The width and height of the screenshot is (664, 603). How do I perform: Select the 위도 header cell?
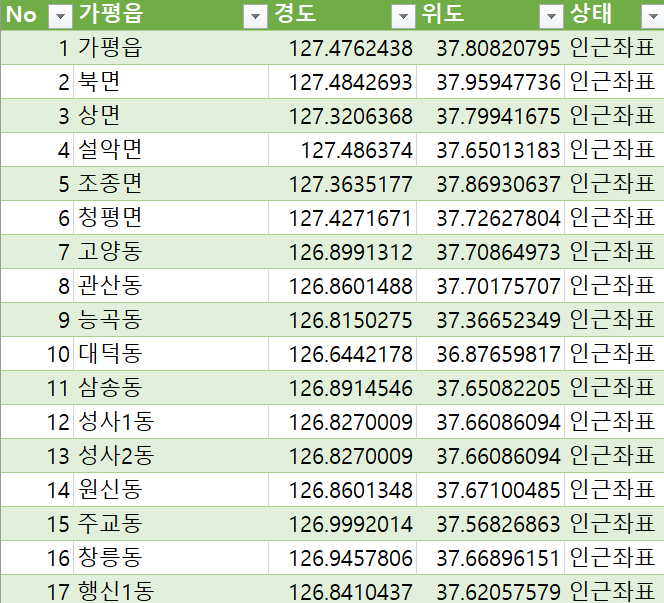coord(490,15)
